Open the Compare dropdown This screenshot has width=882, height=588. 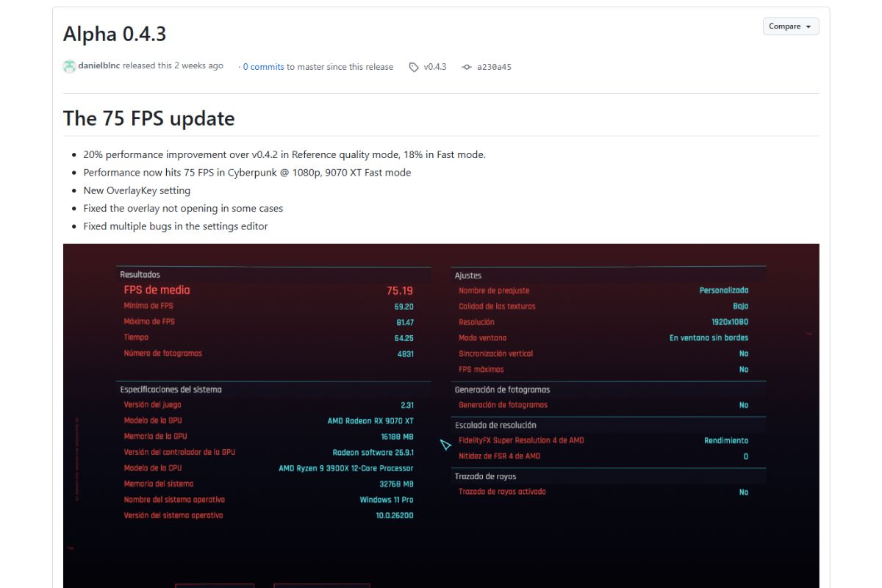791,26
